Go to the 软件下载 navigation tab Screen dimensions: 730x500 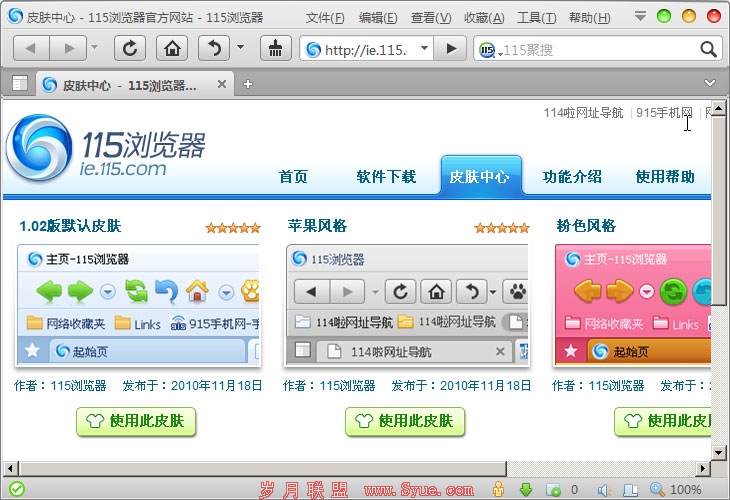click(x=386, y=176)
